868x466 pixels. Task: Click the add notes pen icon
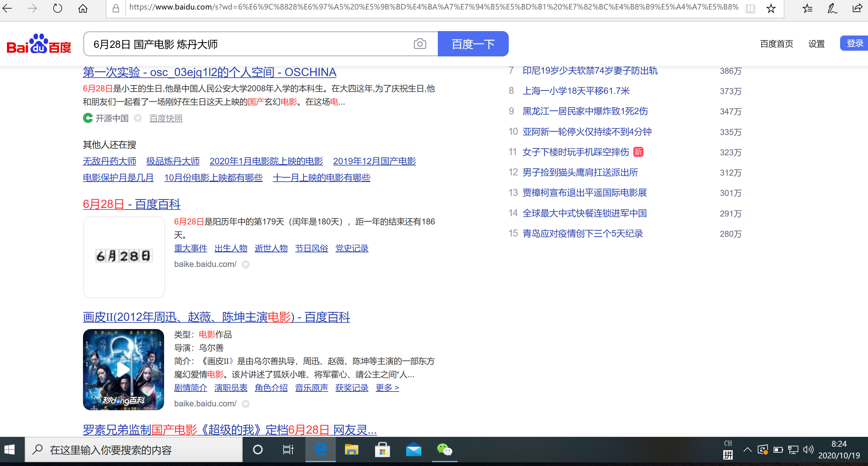tap(832, 8)
